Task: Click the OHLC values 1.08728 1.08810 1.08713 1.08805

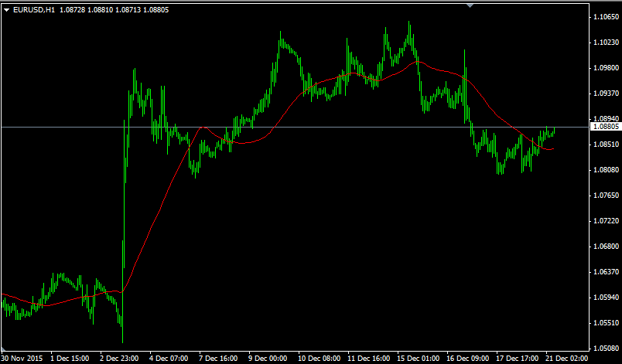Action: click(x=114, y=10)
